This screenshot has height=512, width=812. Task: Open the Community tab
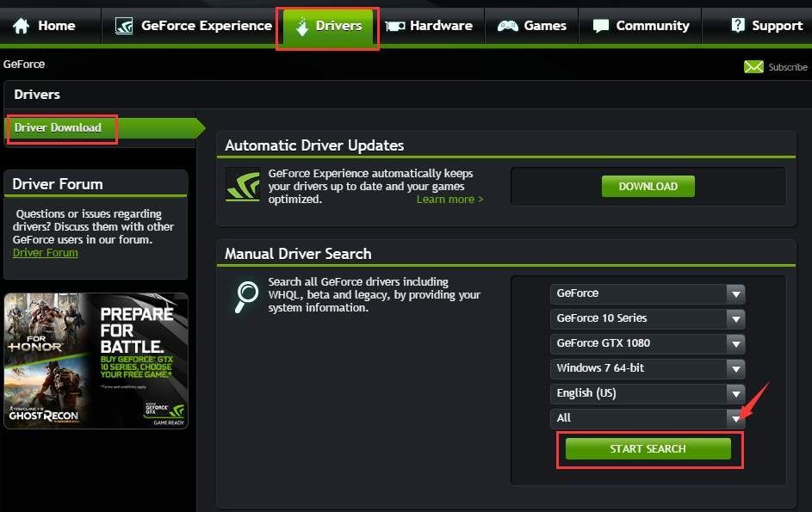click(x=640, y=25)
